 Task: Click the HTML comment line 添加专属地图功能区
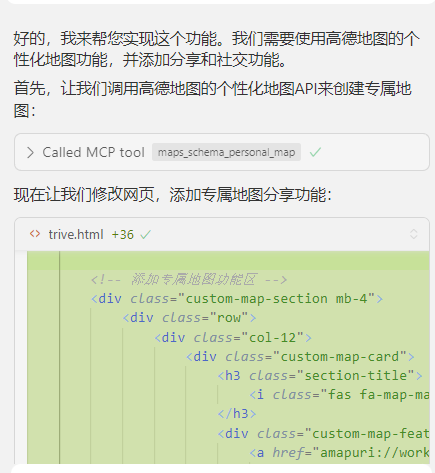coord(189,279)
